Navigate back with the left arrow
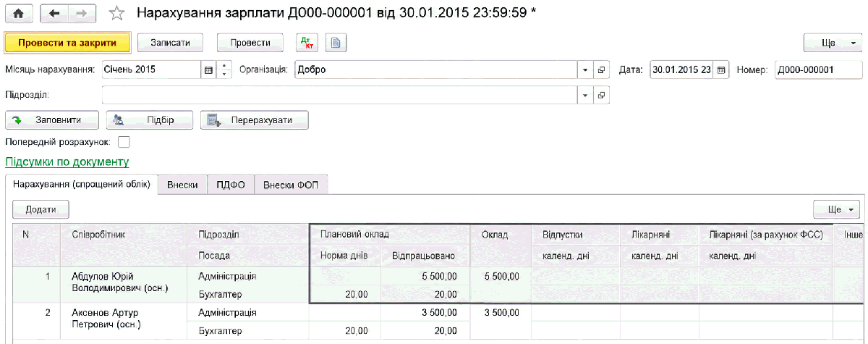Viewport: 868px width, 344px height. click(54, 13)
